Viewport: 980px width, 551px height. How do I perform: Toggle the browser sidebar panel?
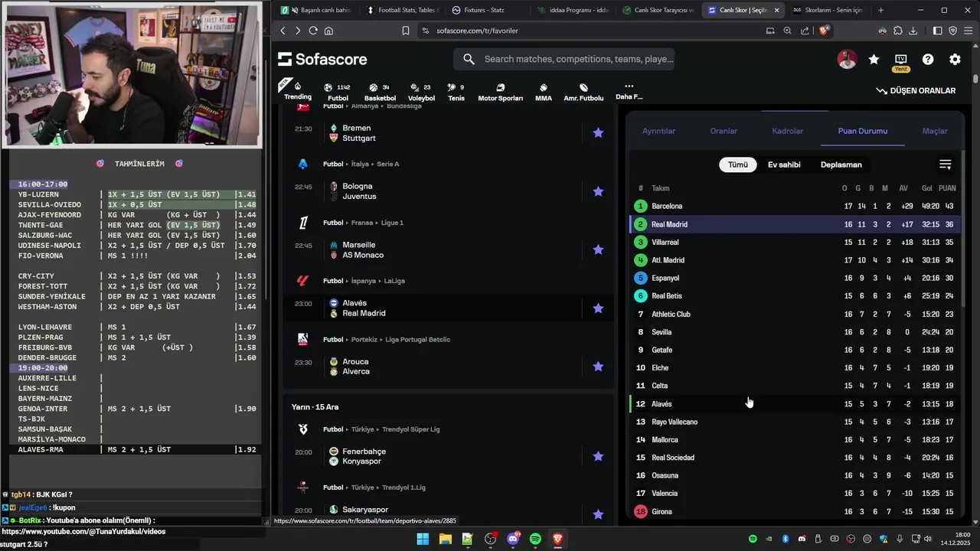(x=938, y=31)
